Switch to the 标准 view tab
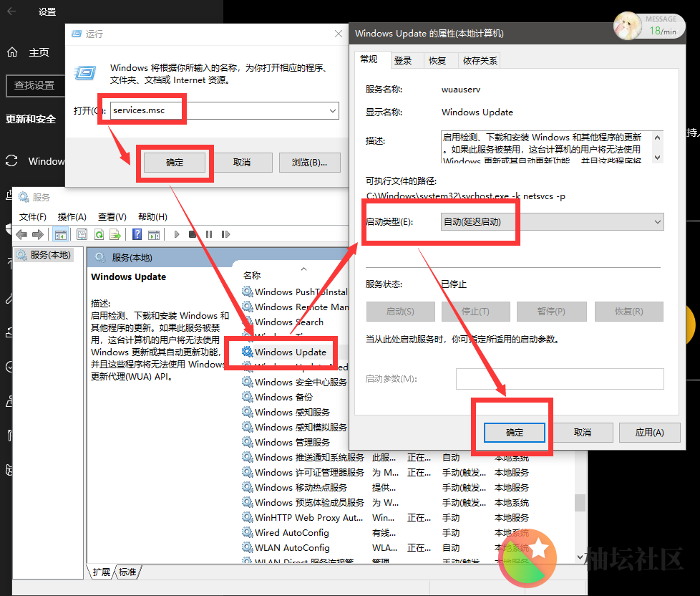The image size is (700, 596). click(x=127, y=572)
